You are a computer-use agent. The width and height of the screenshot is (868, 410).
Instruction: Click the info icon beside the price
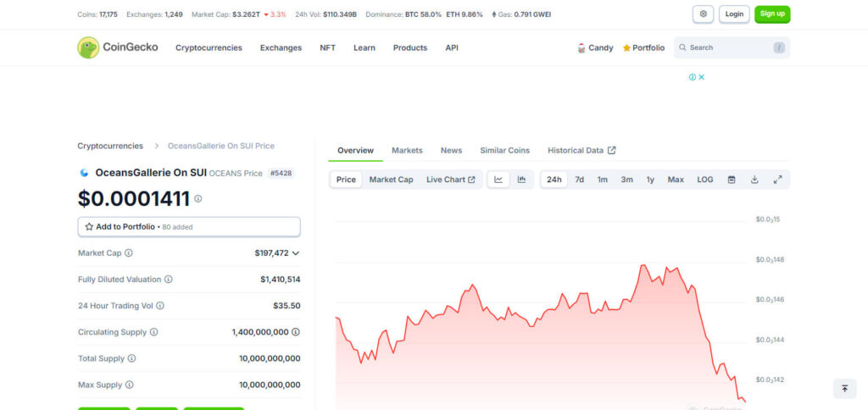click(x=198, y=198)
